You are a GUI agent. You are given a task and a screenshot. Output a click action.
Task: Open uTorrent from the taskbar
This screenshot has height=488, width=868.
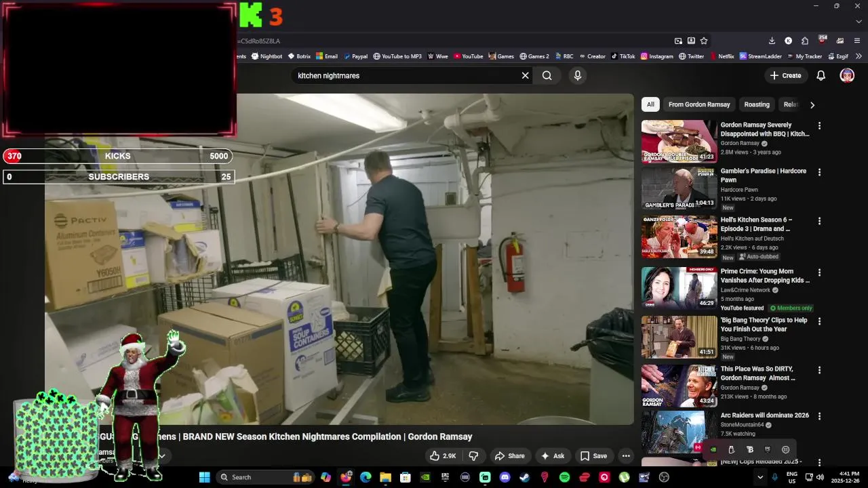pos(624,477)
